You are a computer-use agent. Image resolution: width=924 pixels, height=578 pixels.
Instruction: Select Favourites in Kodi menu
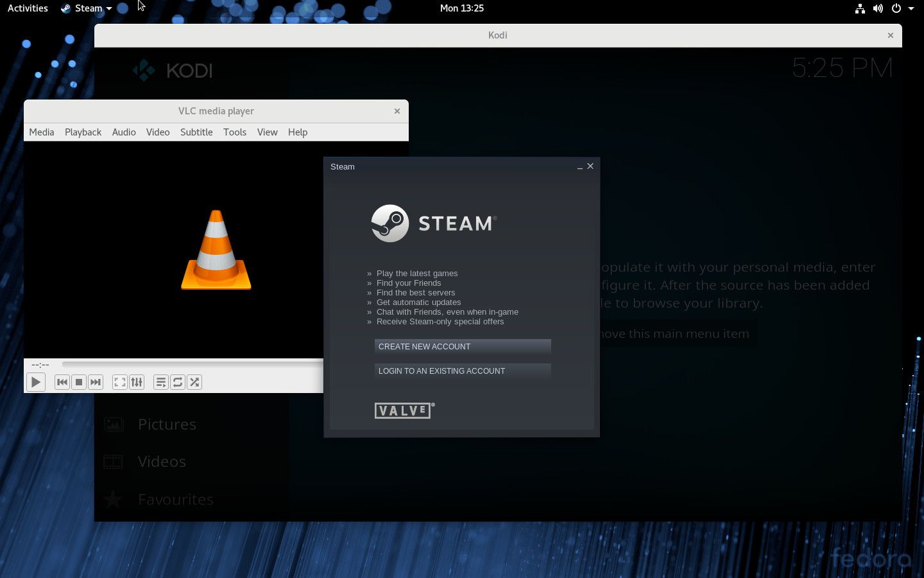point(176,499)
